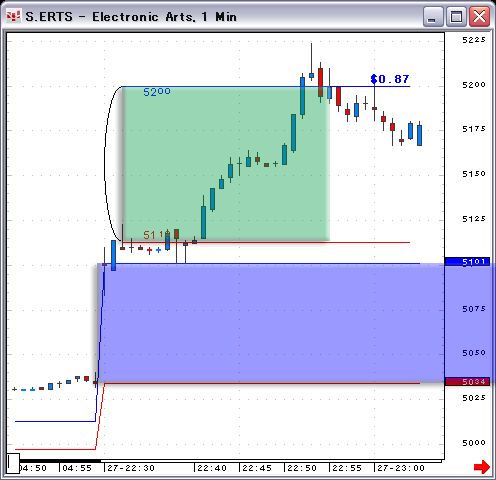This screenshot has height=480, width=496.
Task: Click the $0.87 profit label
Action: pyautogui.click(x=390, y=79)
